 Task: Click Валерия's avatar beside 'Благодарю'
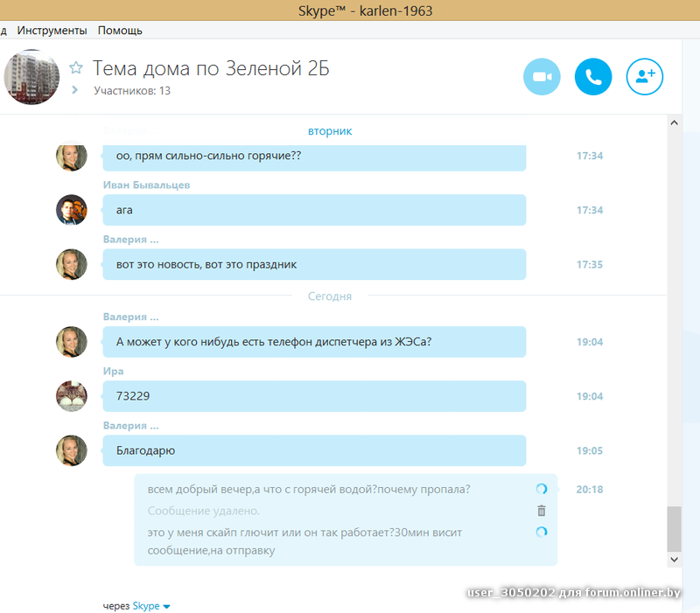pyautogui.click(x=72, y=450)
